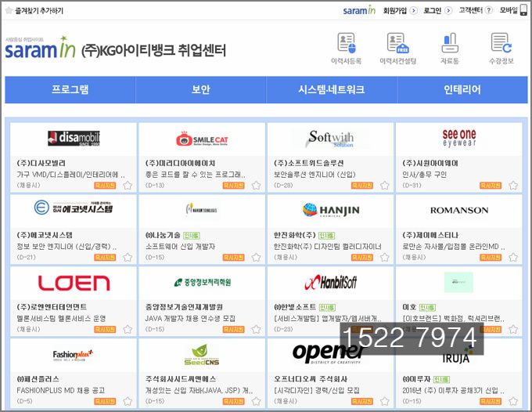Viewport: 532px width, 412px height.
Task: Click the 회원가입 sign-up link
Action: (395, 10)
